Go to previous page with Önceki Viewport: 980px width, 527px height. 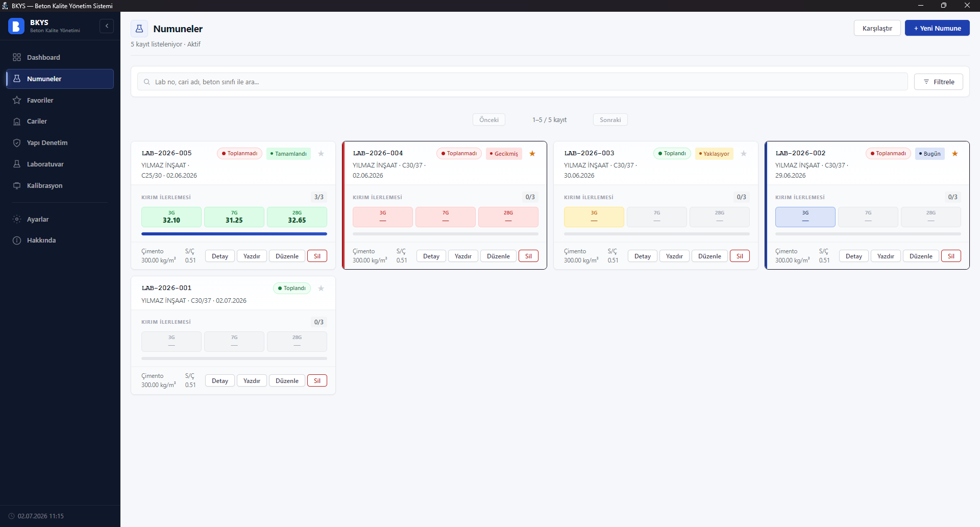[489, 119]
